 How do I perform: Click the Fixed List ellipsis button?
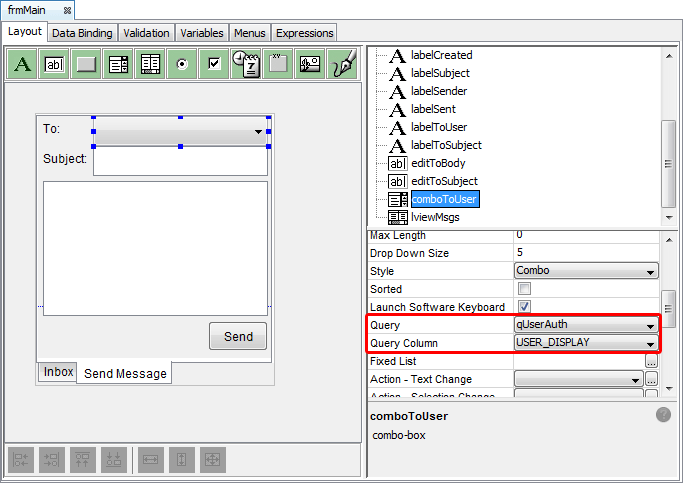(651, 362)
